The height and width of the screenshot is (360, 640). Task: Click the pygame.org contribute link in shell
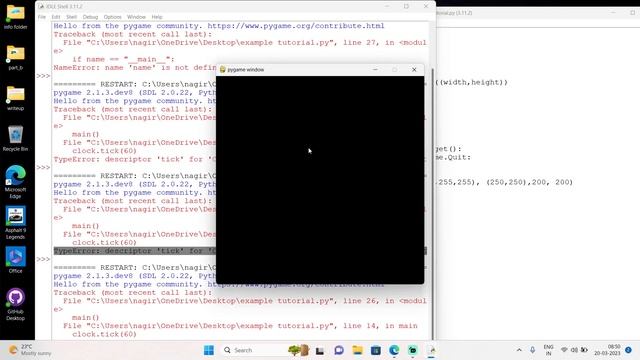tap(296, 26)
